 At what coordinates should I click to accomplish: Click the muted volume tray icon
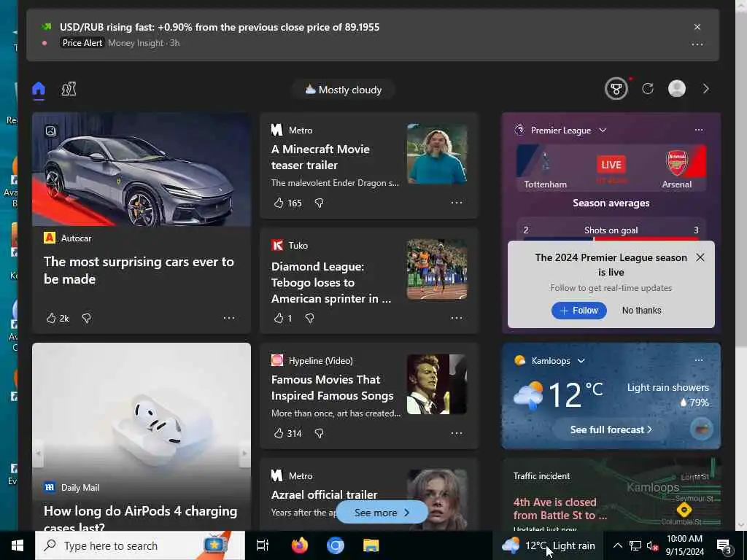point(652,546)
